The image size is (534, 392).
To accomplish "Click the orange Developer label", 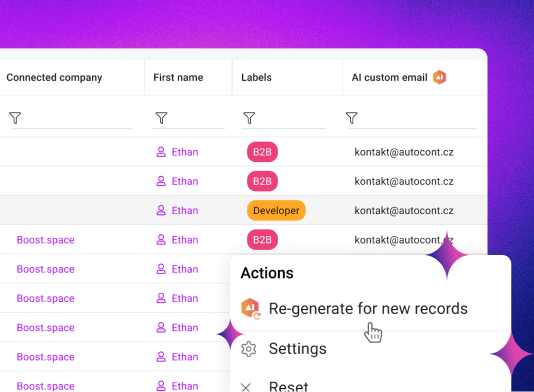I will point(276,210).
